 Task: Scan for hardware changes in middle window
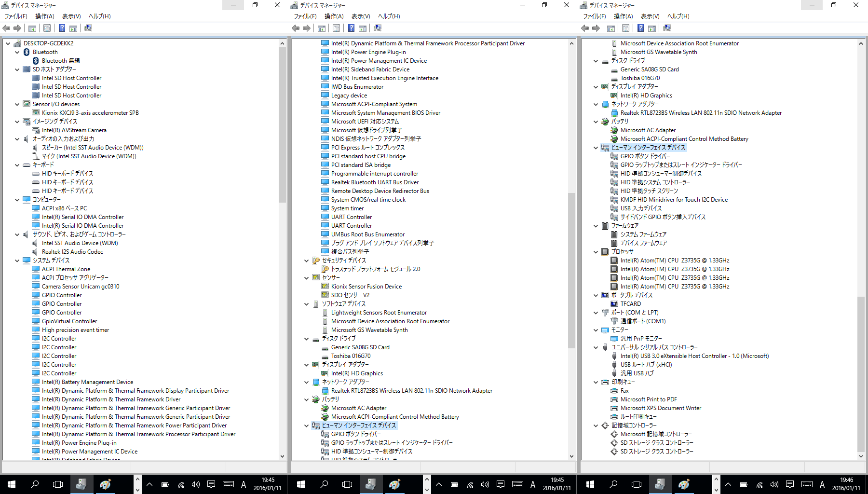(x=378, y=28)
